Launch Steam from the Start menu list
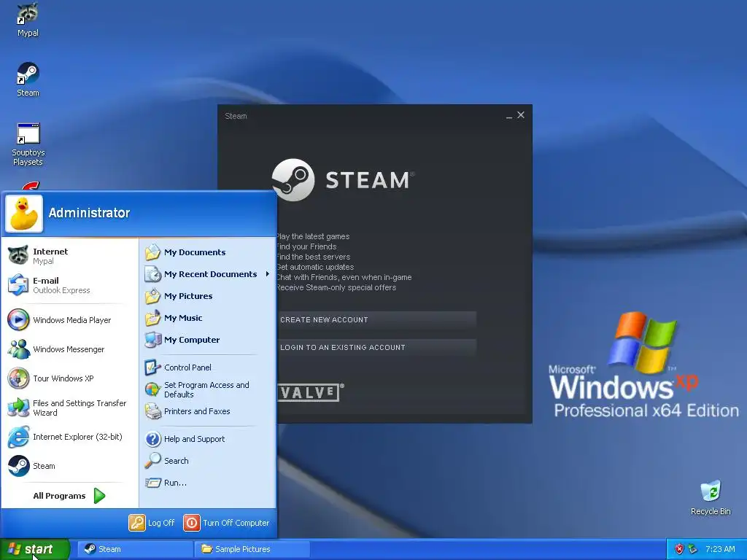This screenshot has height=560, width=747. click(x=69, y=466)
